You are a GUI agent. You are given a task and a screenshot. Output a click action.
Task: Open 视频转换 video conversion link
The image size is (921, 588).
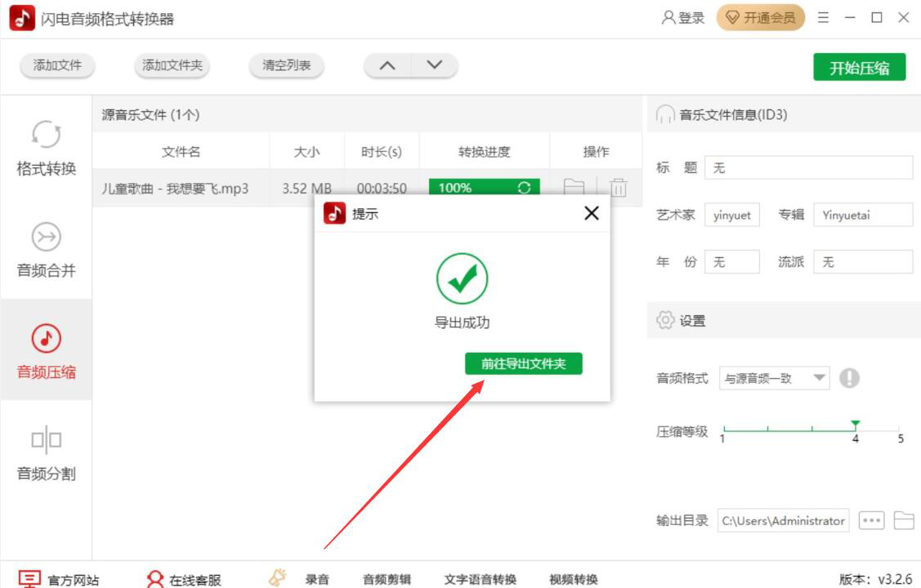click(574, 580)
